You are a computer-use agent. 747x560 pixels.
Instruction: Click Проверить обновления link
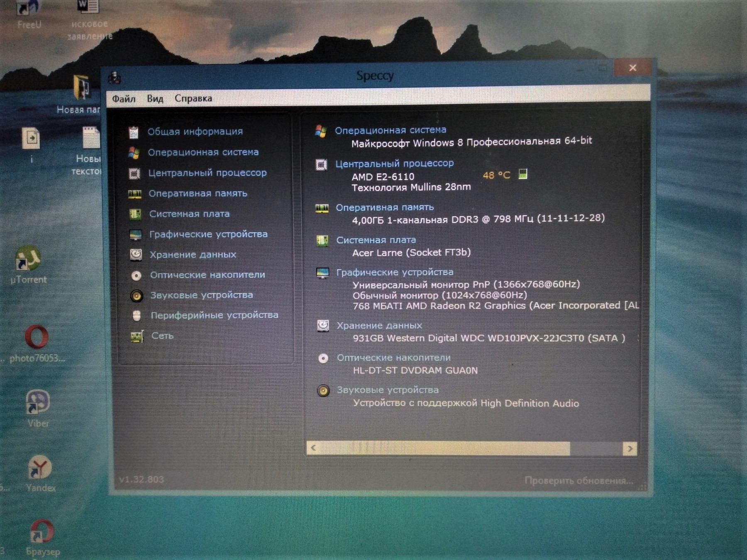(579, 481)
